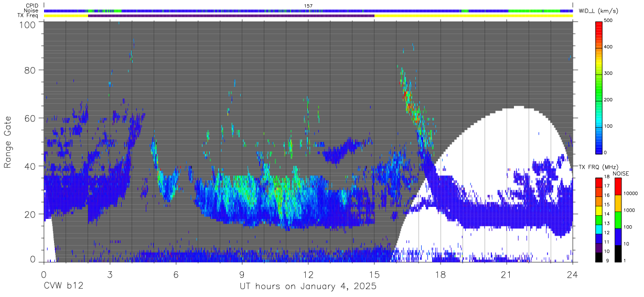The width and height of the screenshot is (644, 297).
Task: Click the 40 range gate tick label
Action: coord(31,166)
